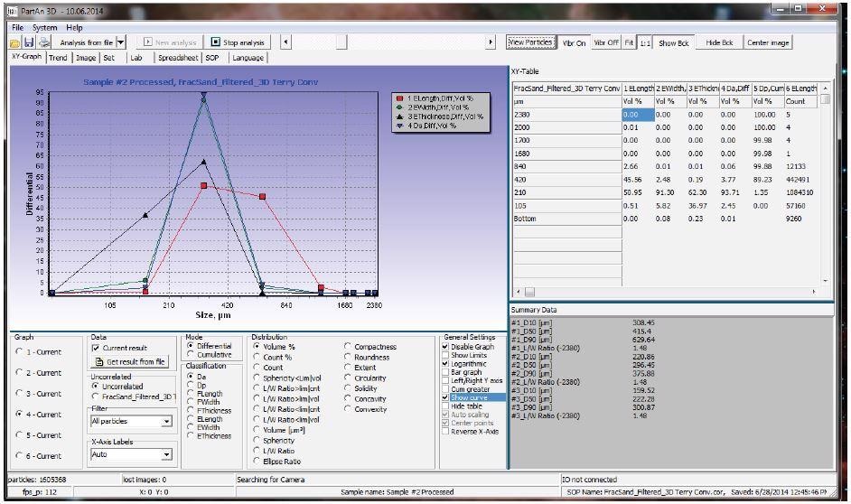Select the ELength classification option
The width and height of the screenshot is (851, 504).
pos(191,419)
